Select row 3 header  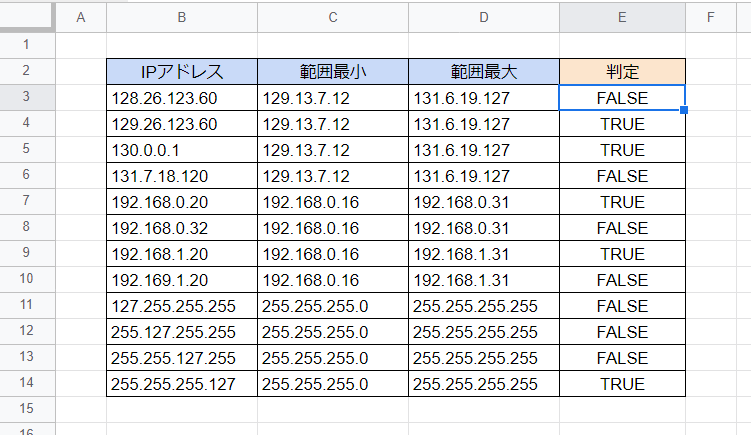26,97
